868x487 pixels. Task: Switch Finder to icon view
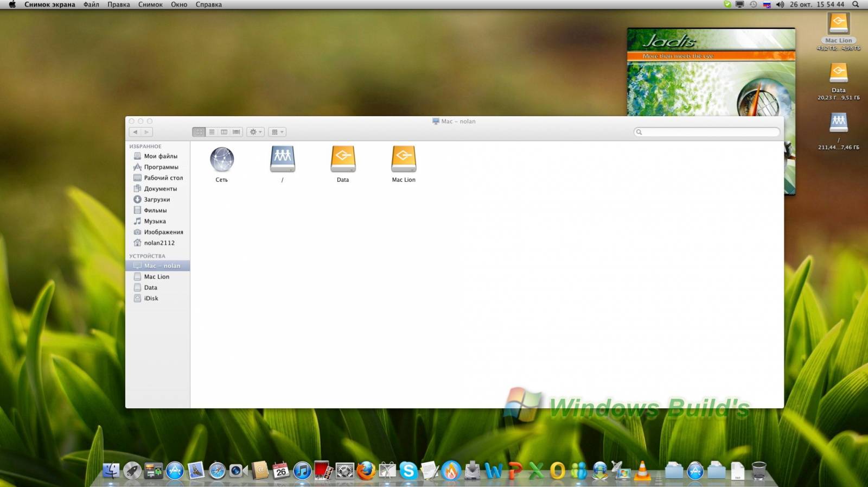pyautogui.click(x=199, y=132)
